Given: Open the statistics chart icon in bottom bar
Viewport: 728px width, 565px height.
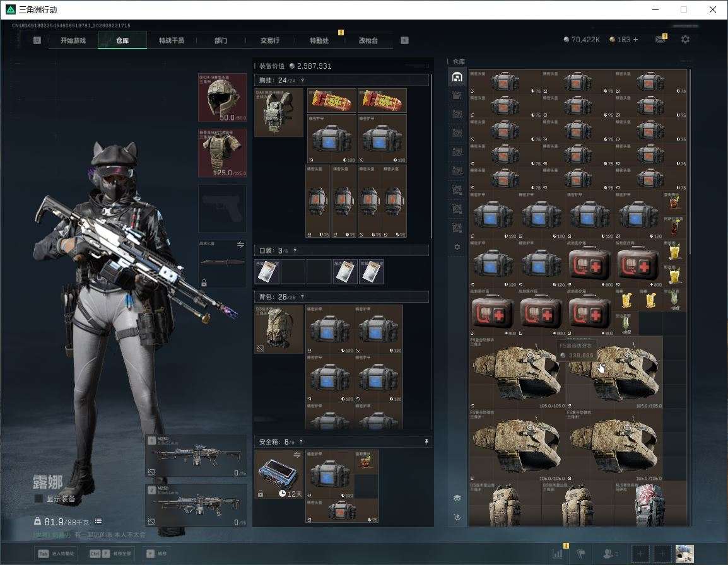Looking at the screenshot, I should (557, 554).
